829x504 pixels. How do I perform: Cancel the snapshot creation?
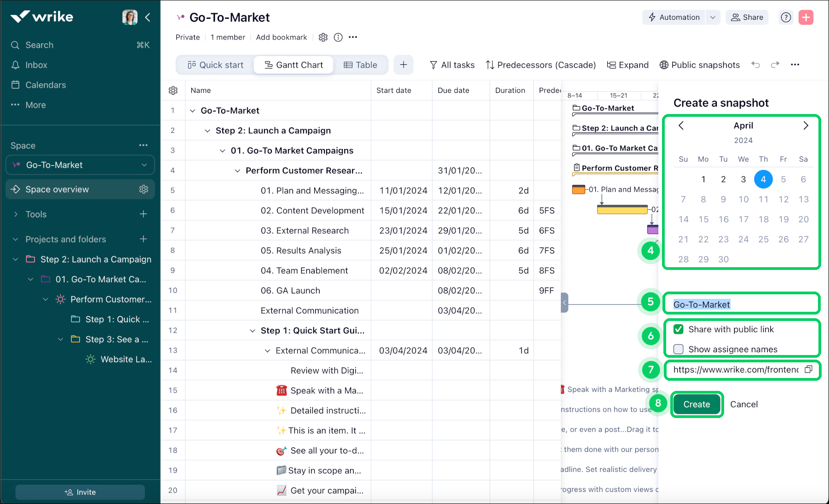[743, 404]
